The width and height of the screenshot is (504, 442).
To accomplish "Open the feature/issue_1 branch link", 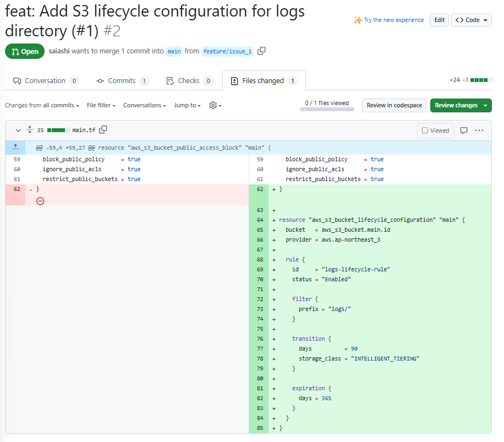I will [x=227, y=51].
